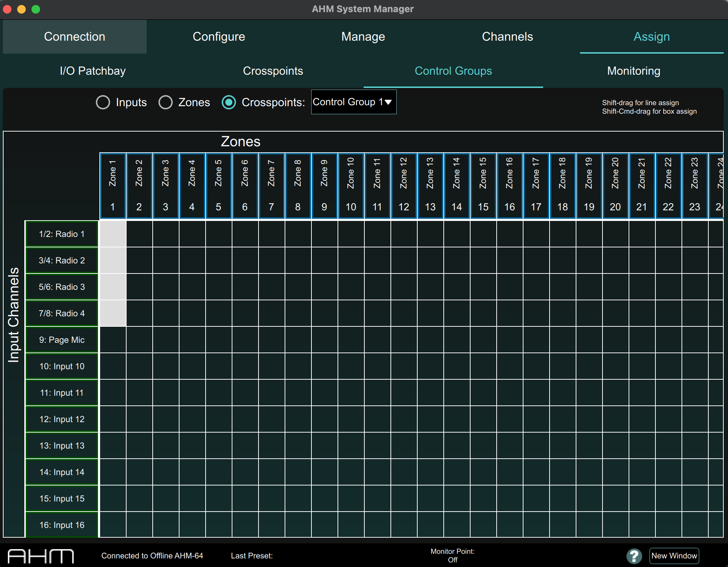Select the 16: Input 16 channel row
728x567 pixels.
coord(62,525)
